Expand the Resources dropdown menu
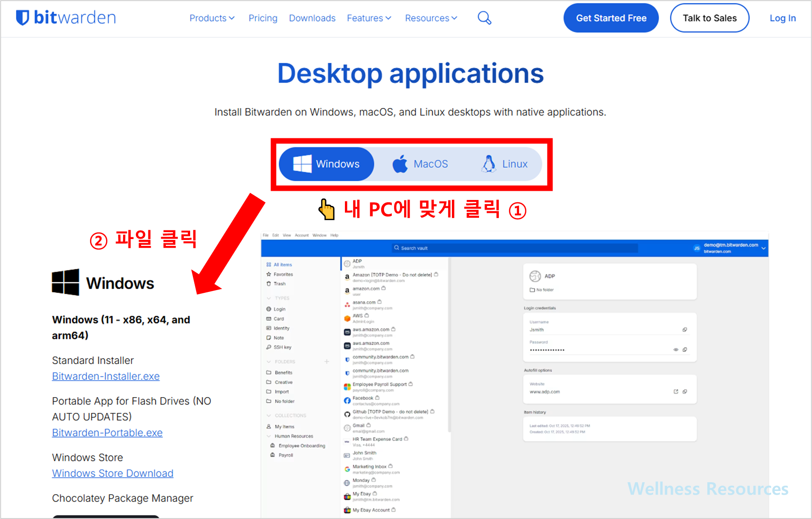The image size is (812, 519). tap(431, 18)
